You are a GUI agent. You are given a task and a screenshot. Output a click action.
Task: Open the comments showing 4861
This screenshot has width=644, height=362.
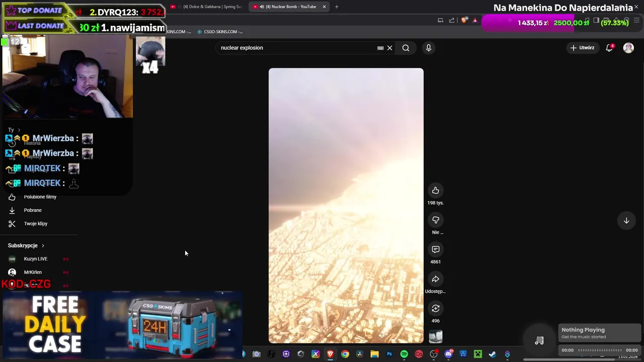436,249
